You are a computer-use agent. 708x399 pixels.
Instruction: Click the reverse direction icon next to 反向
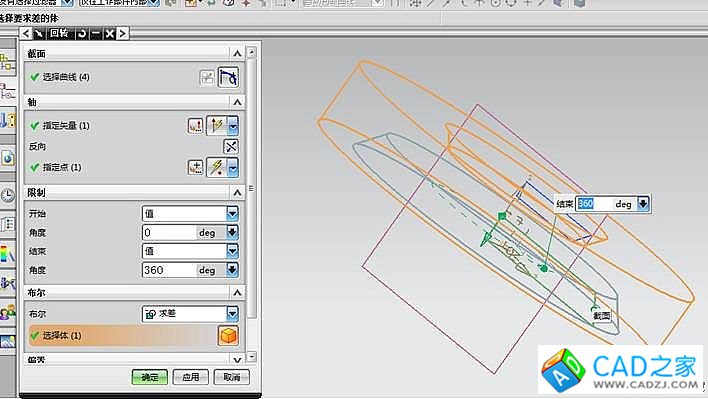231,146
